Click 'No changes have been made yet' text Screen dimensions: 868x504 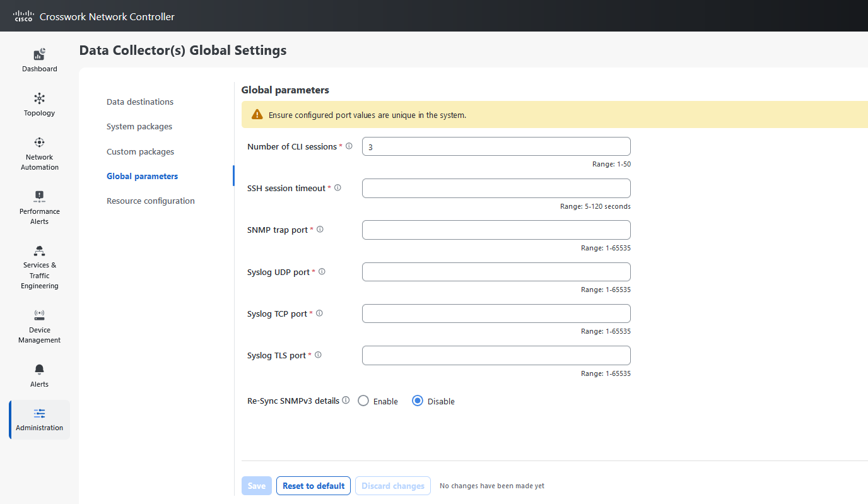point(492,486)
